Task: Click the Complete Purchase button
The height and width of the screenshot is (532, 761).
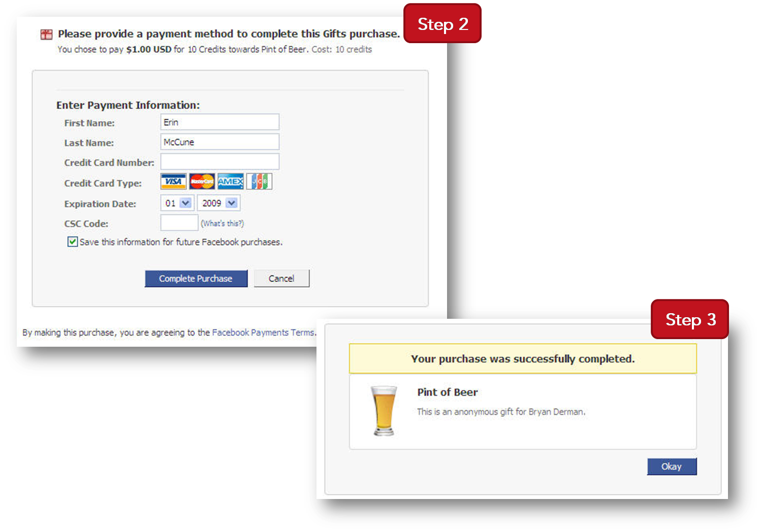Action: tap(196, 279)
